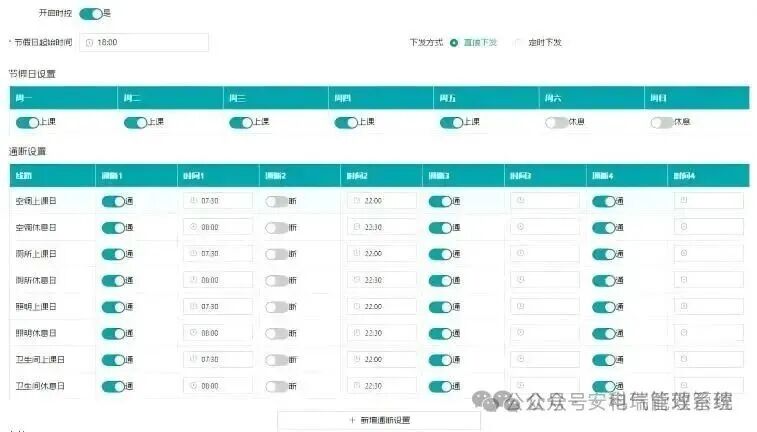
Task: Select the 定时下发 radio option
Action: (x=518, y=43)
